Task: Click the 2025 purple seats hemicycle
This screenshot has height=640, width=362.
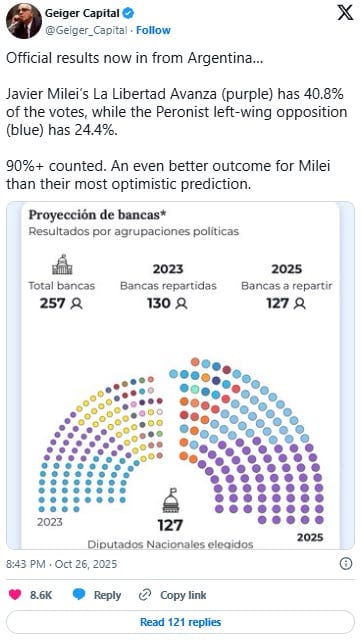Action: point(247,441)
